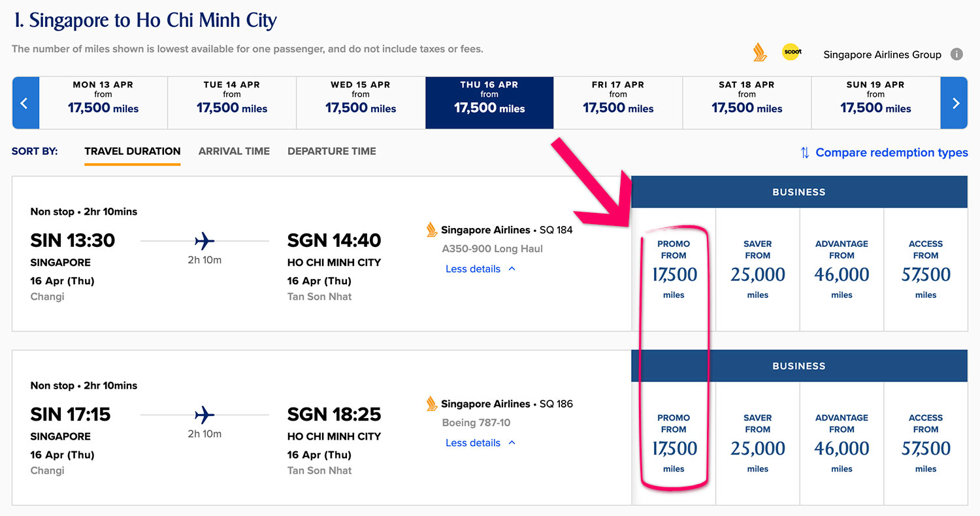This screenshot has width=980, height=516.
Task: Click the Singapore Airlines Group info icon
Action: [956, 54]
